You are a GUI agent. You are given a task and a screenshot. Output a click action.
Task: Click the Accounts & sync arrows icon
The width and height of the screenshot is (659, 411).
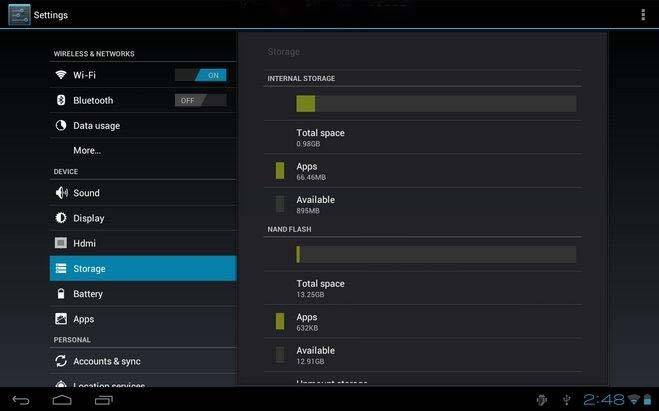click(x=61, y=361)
